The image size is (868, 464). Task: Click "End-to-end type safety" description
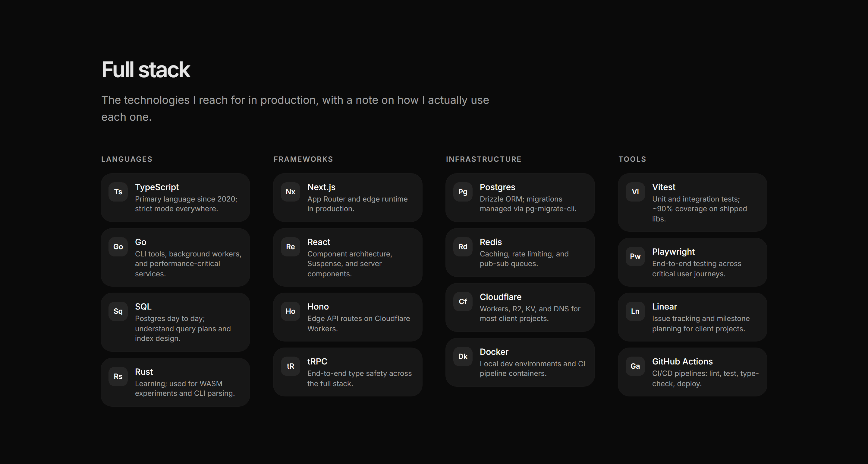click(x=360, y=378)
